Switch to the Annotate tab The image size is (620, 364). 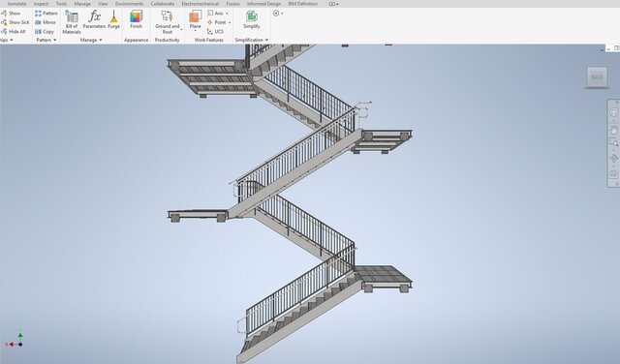(x=17, y=4)
